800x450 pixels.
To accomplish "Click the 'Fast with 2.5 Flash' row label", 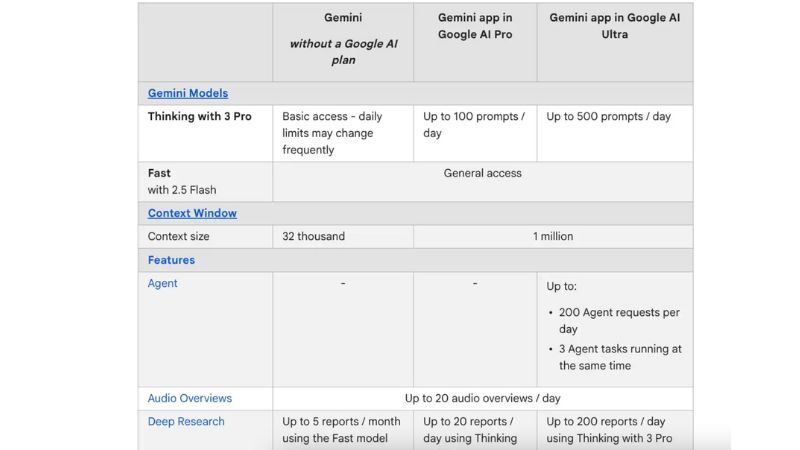I will coord(182,181).
